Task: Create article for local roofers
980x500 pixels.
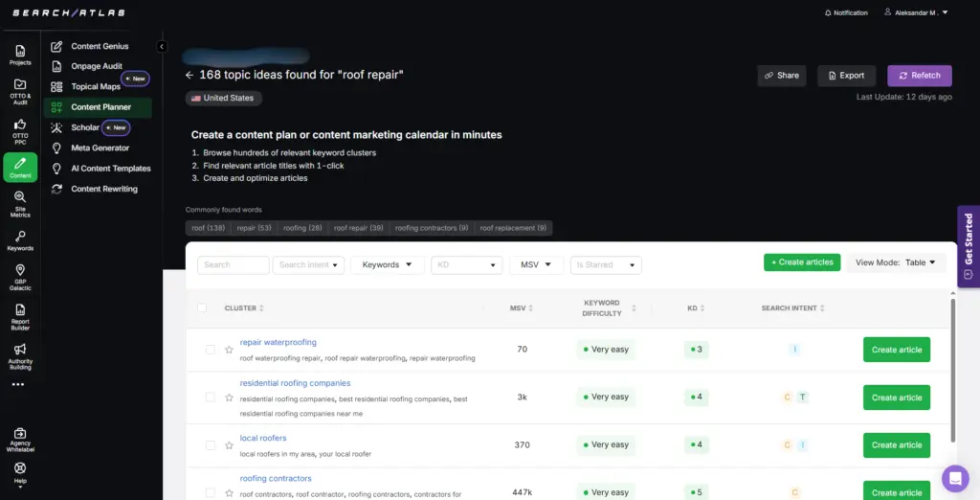Action: pos(896,445)
